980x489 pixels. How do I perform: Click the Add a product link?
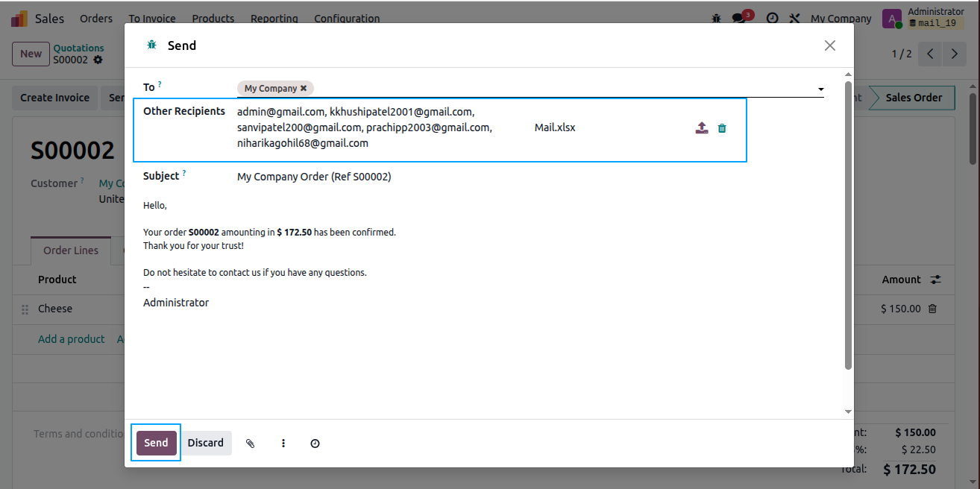[72, 339]
